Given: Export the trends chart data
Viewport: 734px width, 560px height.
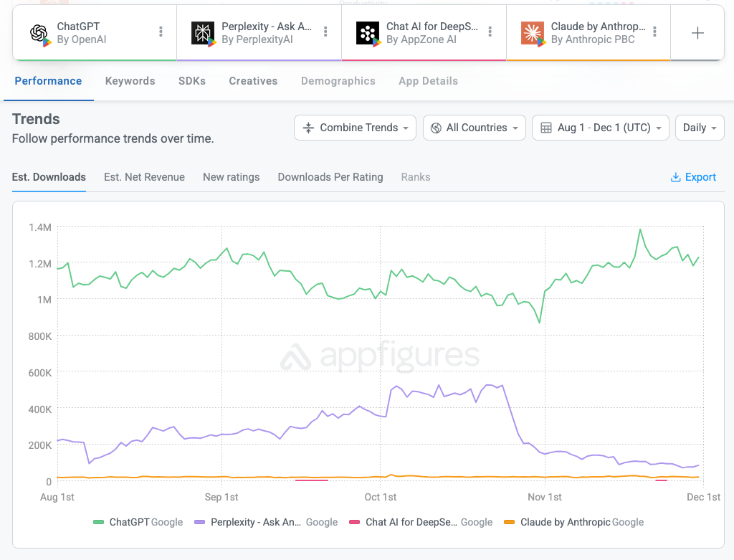Looking at the screenshot, I should (693, 177).
